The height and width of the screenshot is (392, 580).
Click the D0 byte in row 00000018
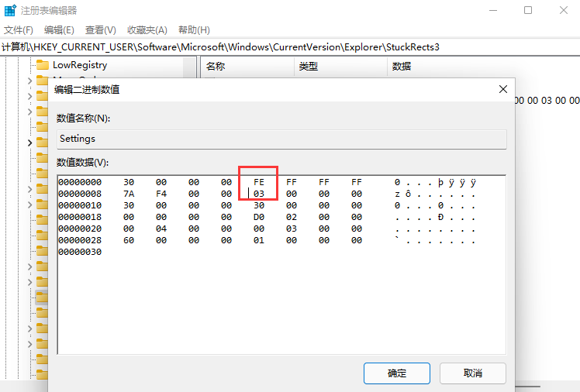259,217
